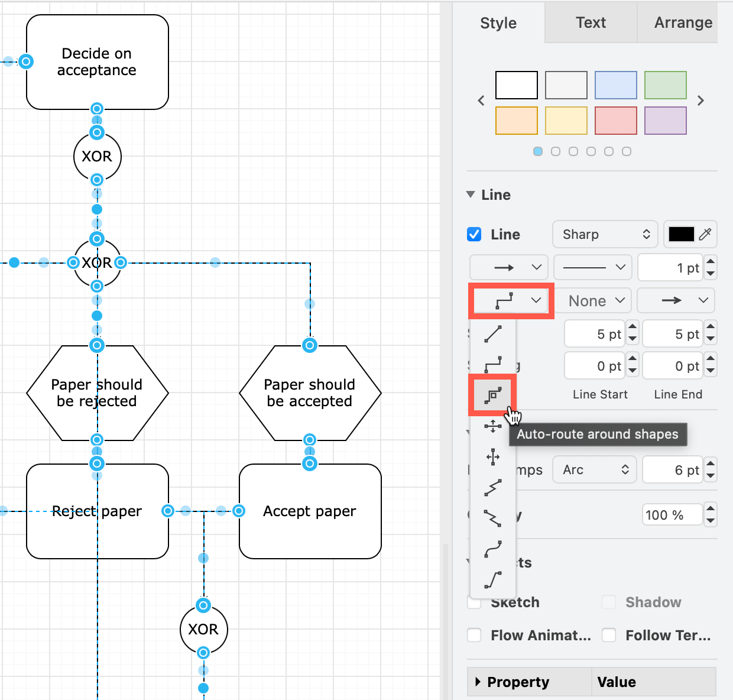
Task: Pick the light gray style swatch
Action: tap(566, 85)
